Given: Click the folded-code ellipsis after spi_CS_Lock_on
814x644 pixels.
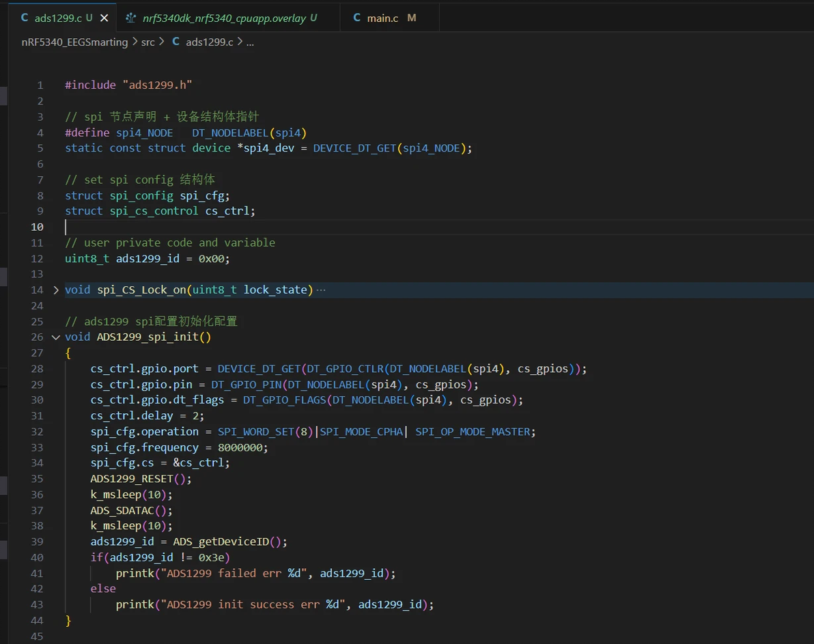Looking at the screenshot, I should pos(321,290).
